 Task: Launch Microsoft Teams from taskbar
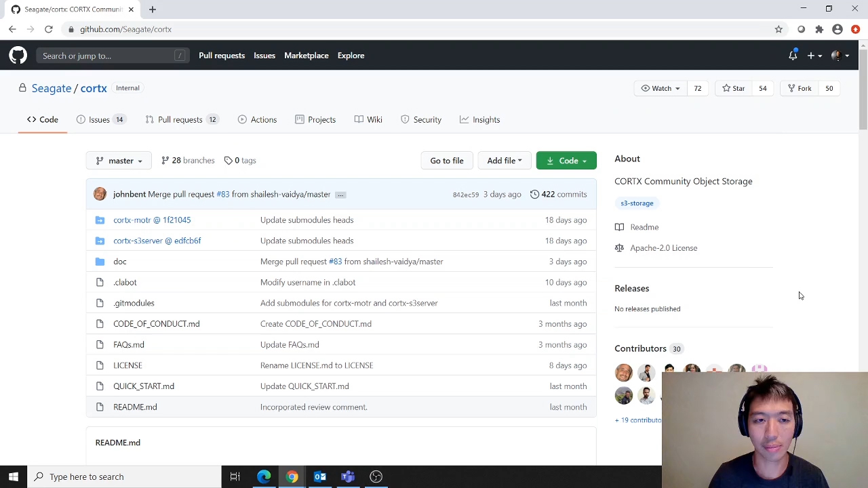[x=348, y=476]
